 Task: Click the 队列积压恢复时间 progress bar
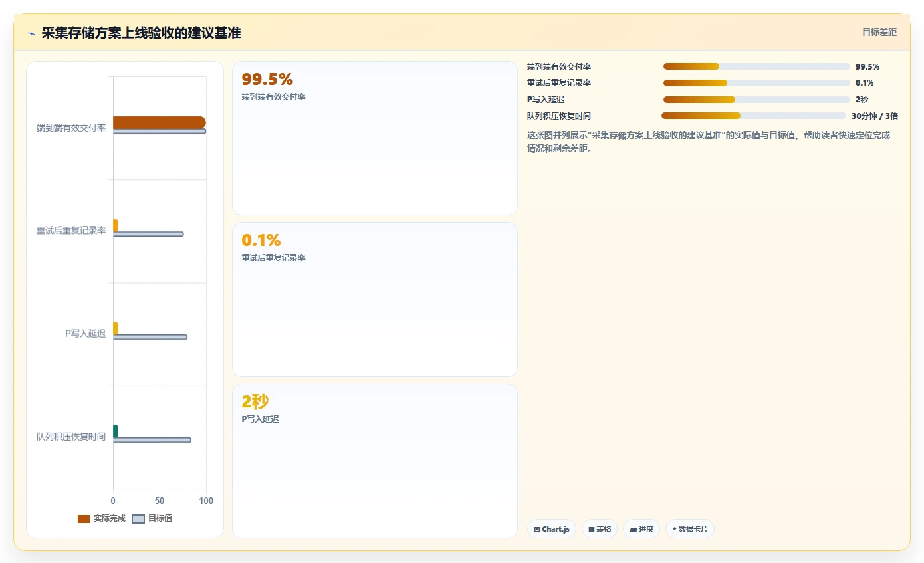coord(754,116)
